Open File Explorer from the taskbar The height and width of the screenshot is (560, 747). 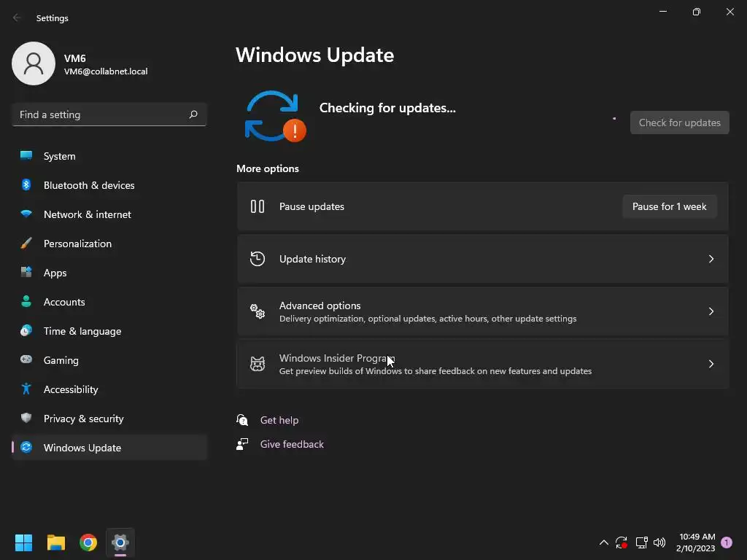55,542
